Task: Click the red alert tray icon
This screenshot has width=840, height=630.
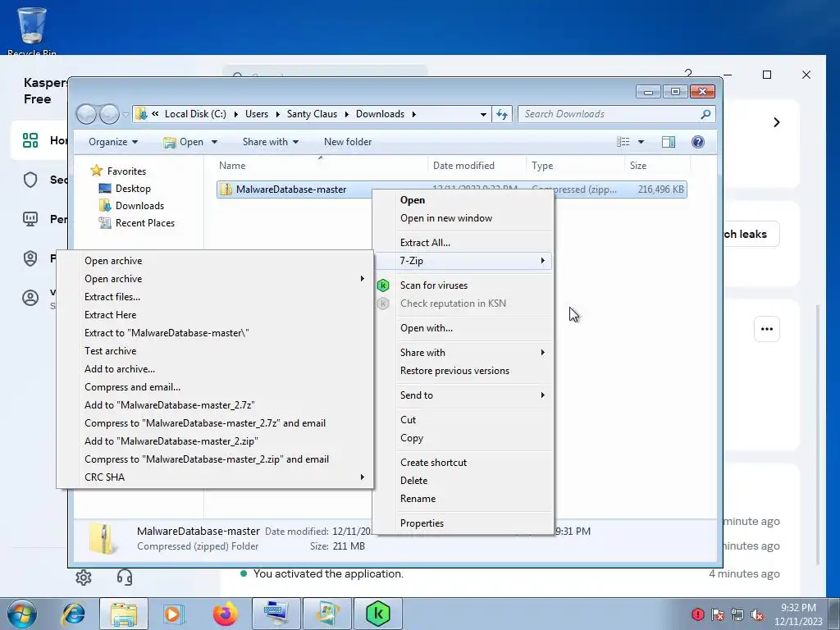Action: [697, 614]
